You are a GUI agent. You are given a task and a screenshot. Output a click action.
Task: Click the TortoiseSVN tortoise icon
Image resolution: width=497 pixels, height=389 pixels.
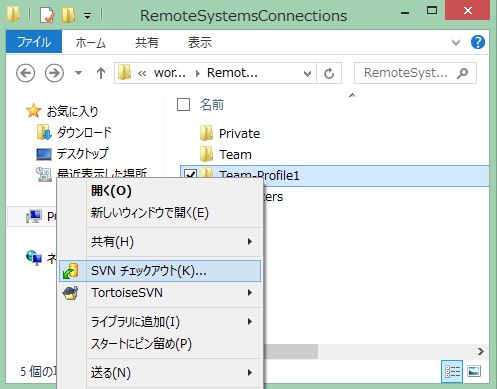(x=71, y=293)
